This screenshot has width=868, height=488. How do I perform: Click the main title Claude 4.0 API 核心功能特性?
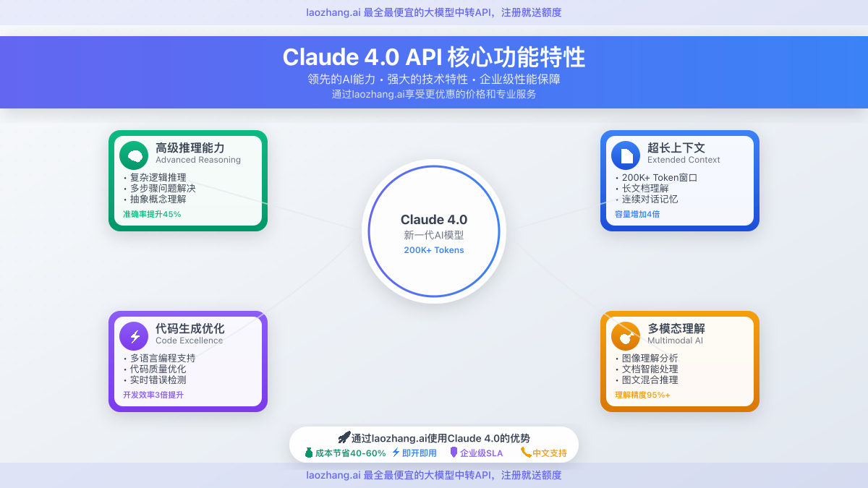[x=434, y=57]
